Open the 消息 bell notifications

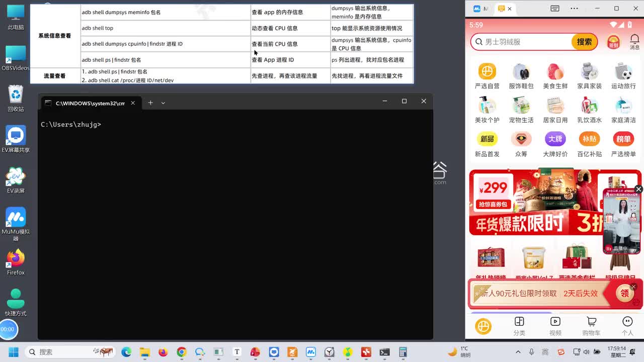point(634,42)
